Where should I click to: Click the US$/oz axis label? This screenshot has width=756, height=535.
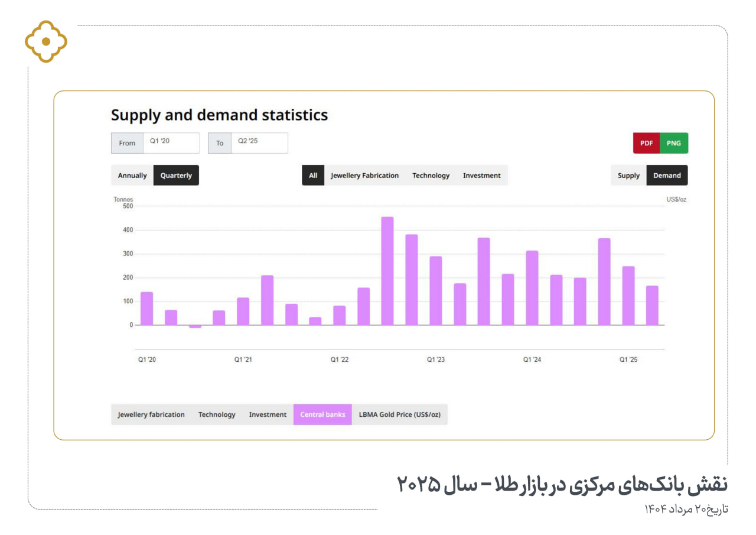676,199
